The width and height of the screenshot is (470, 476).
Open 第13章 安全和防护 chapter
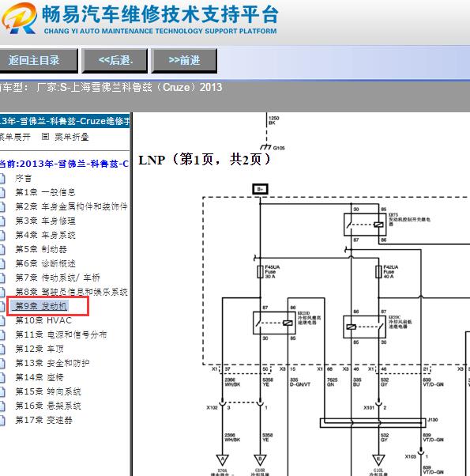[52, 363]
